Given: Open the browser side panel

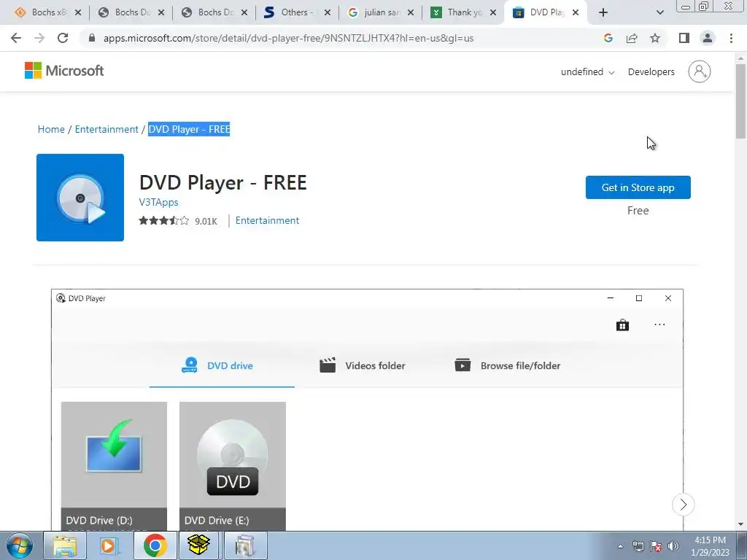Looking at the screenshot, I should [684, 38].
